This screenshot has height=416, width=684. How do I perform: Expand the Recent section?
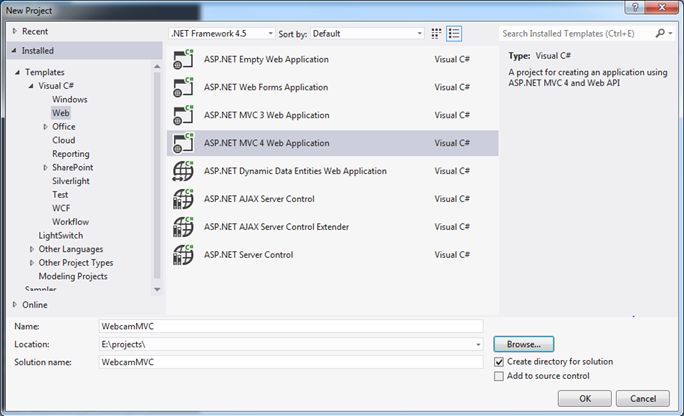14,31
